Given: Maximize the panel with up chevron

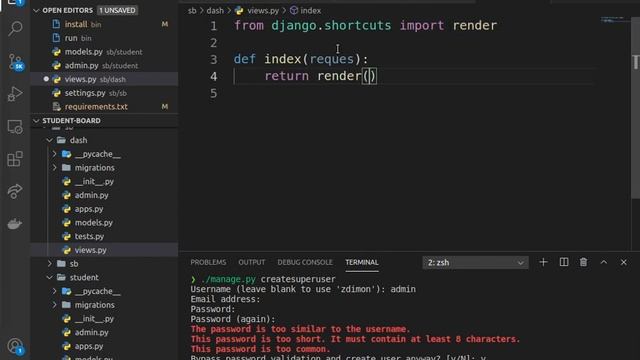Looking at the screenshot, I should tap(604, 262).
